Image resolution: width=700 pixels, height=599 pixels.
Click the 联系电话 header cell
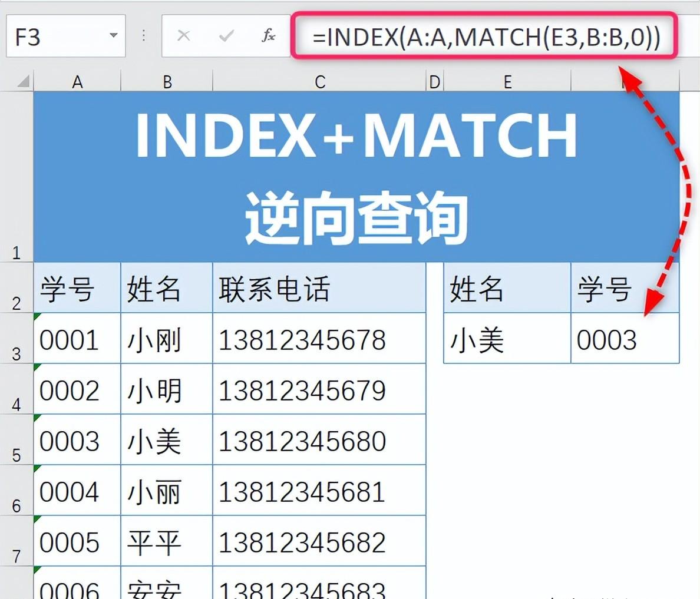point(319,288)
